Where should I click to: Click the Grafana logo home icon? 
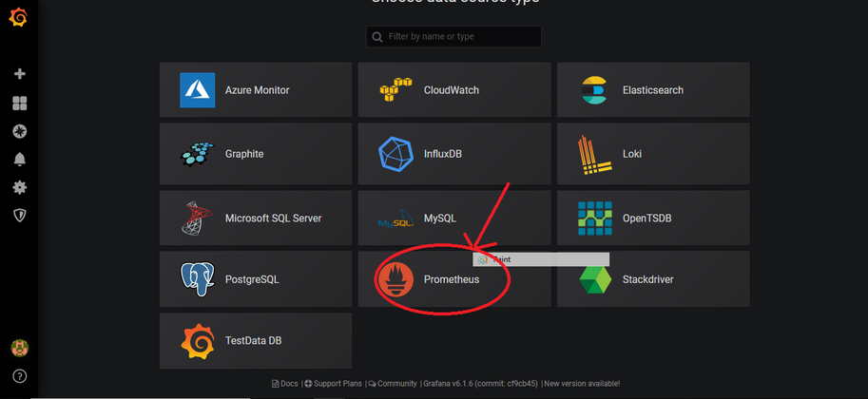pyautogui.click(x=18, y=17)
